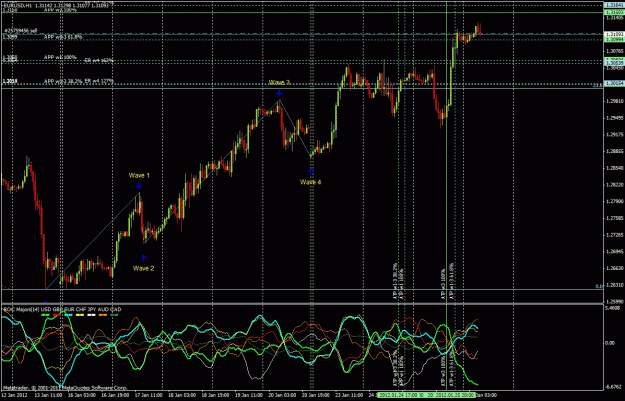Click the 1.26945 price scale value
Image resolution: width=625 pixels, height=401 pixels.
tap(615, 252)
